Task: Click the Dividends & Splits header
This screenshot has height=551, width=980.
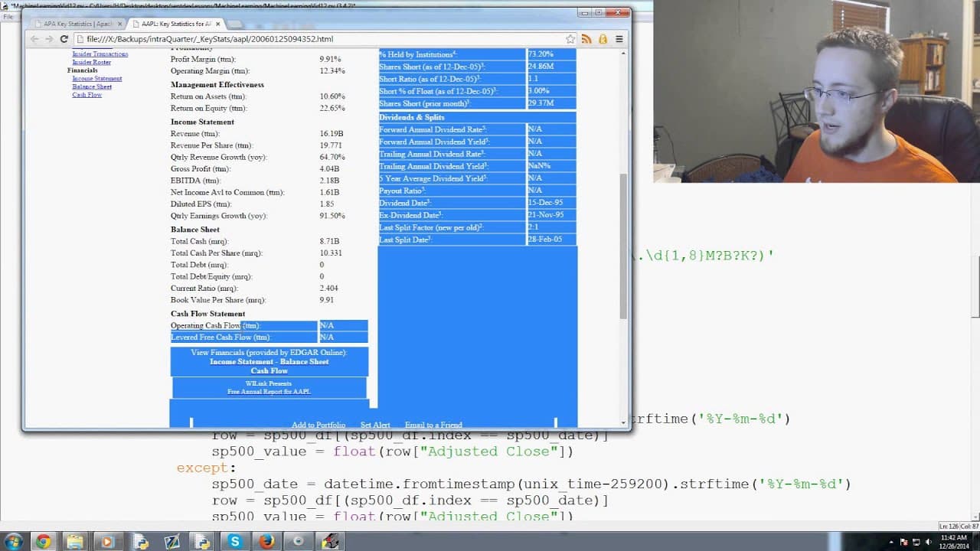Action: tap(412, 117)
